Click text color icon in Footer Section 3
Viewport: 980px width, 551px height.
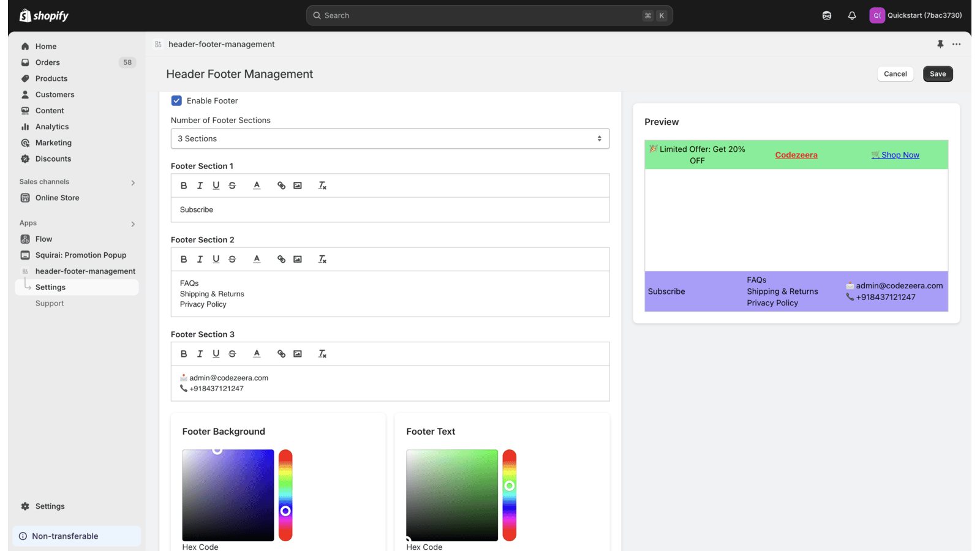tap(257, 354)
